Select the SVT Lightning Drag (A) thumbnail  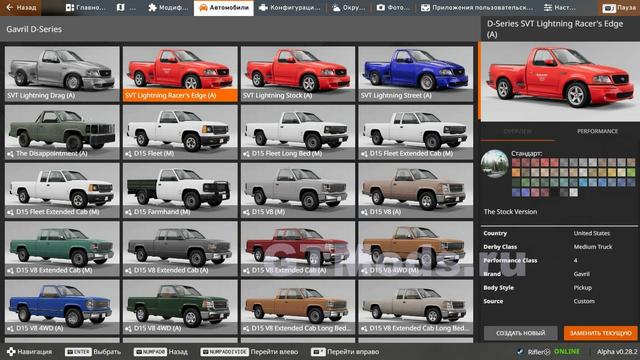click(x=62, y=74)
